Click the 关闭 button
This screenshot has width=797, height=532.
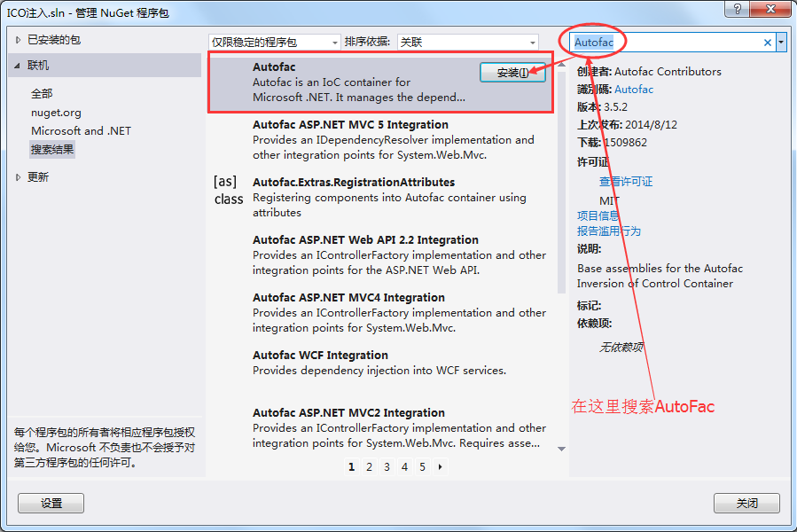[746, 503]
